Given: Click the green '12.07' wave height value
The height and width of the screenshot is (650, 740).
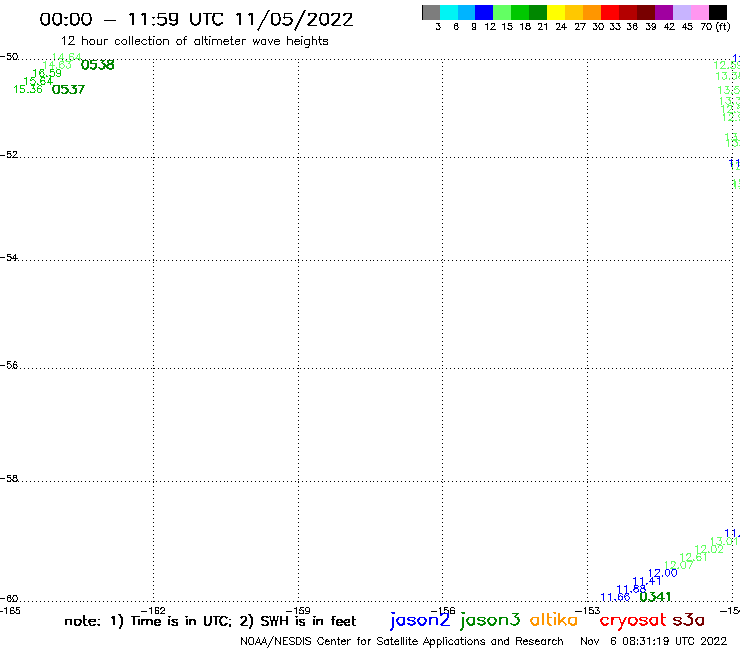Looking at the screenshot, I should 679,565.
